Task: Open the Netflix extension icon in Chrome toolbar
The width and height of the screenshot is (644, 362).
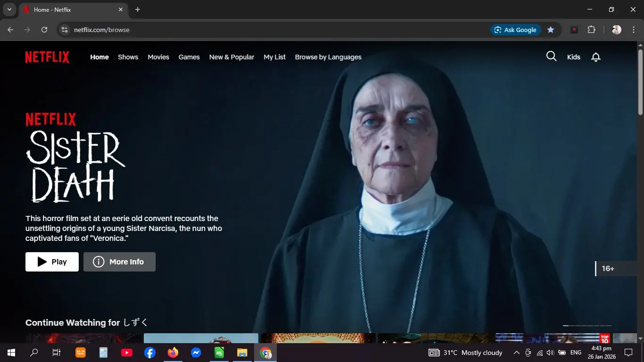Action: (x=574, y=30)
